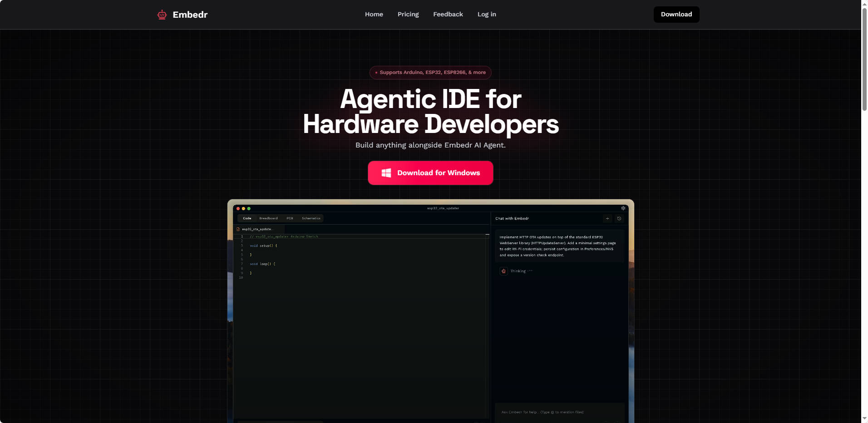The width and height of the screenshot is (868, 423).
Task: Switch to the Breadboard tab
Action: click(x=268, y=218)
